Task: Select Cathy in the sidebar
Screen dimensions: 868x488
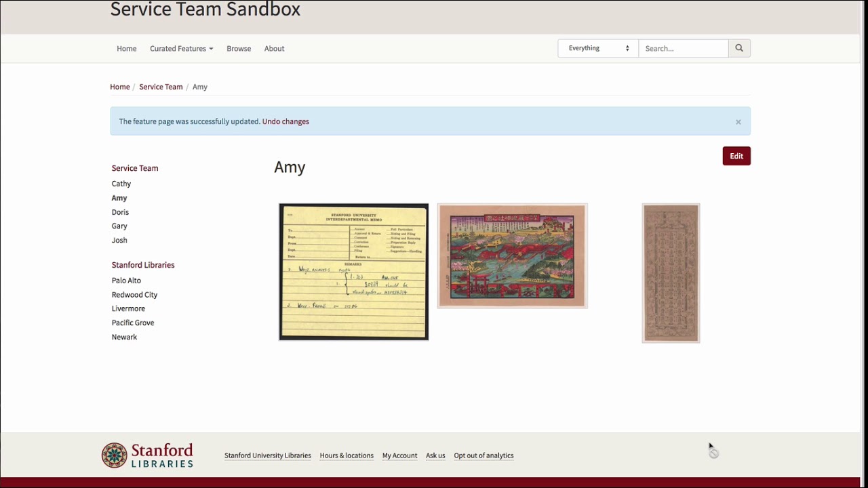Action: click(121, 184)
